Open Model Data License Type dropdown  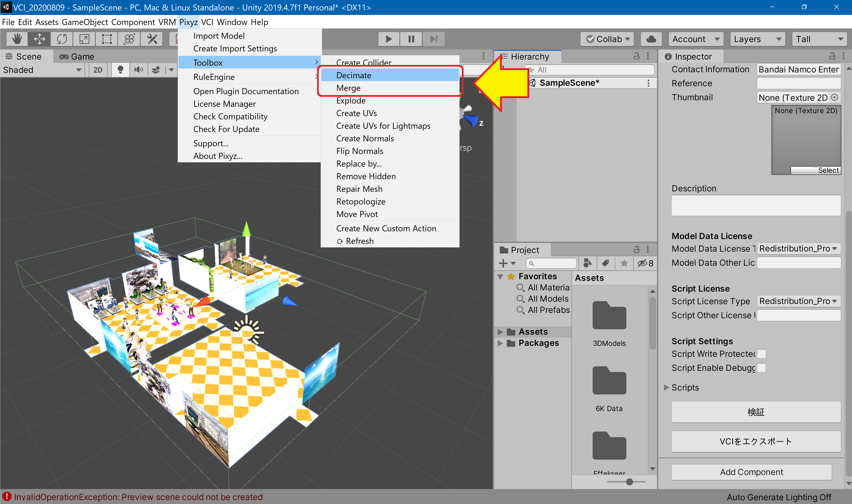(x=799, y=249)
